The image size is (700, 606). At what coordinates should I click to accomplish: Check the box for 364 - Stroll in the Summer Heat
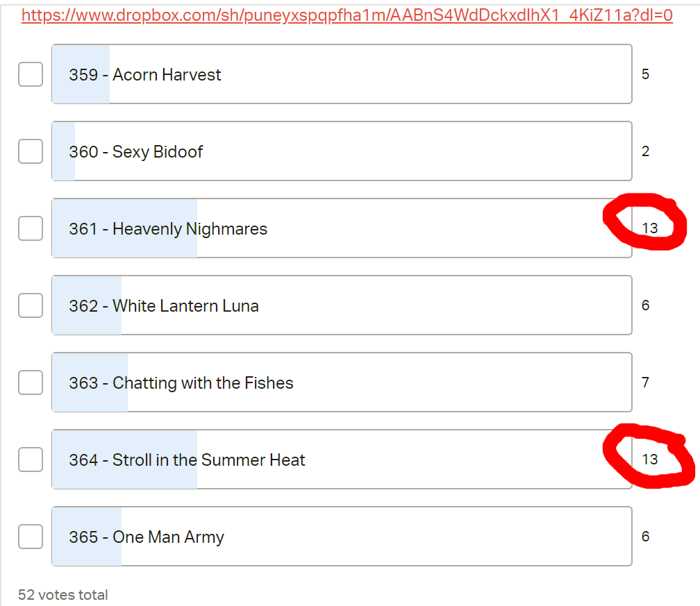31,460
